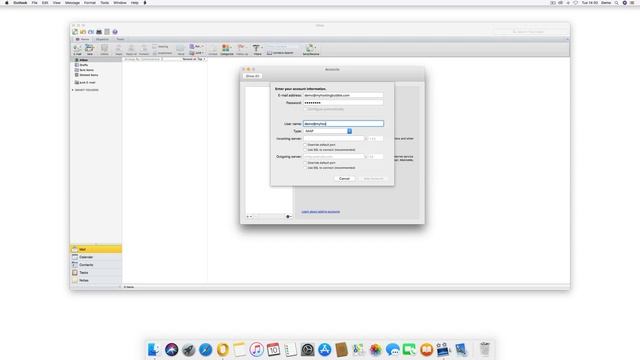The height and width of the screenshot is (360, 640).
Task: Open Safari compass icon in Dock
Action: pos(205,349)
